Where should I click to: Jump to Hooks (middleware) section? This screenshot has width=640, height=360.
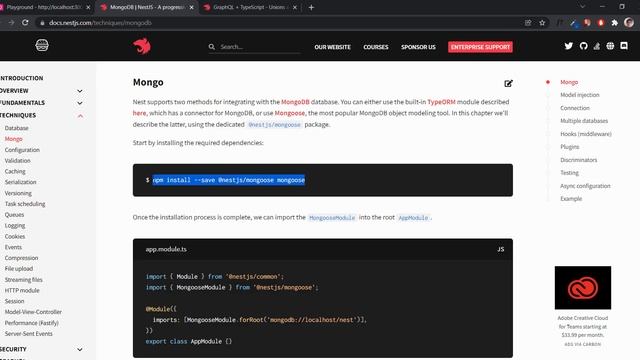(586, 134)
